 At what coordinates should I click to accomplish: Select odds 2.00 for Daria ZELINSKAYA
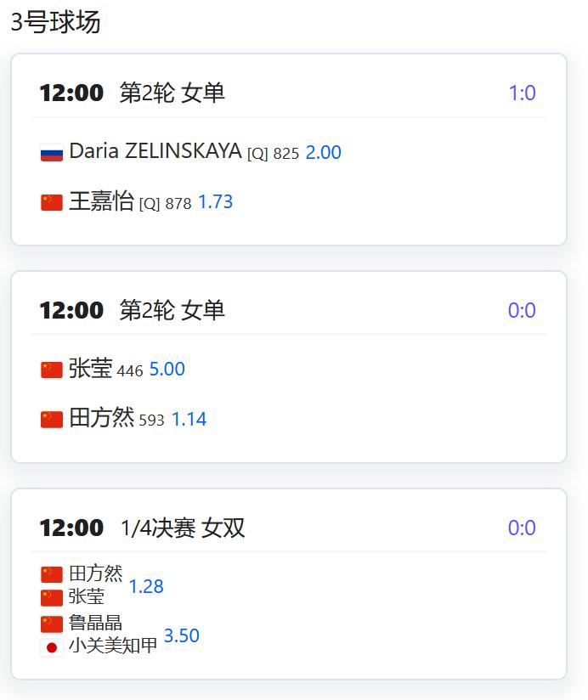coord(323,153)
